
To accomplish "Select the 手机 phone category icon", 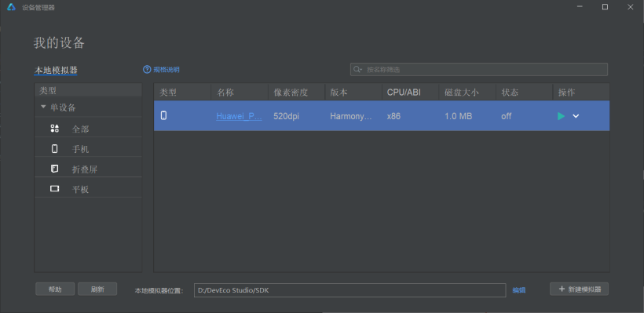I will coord(55,148).
